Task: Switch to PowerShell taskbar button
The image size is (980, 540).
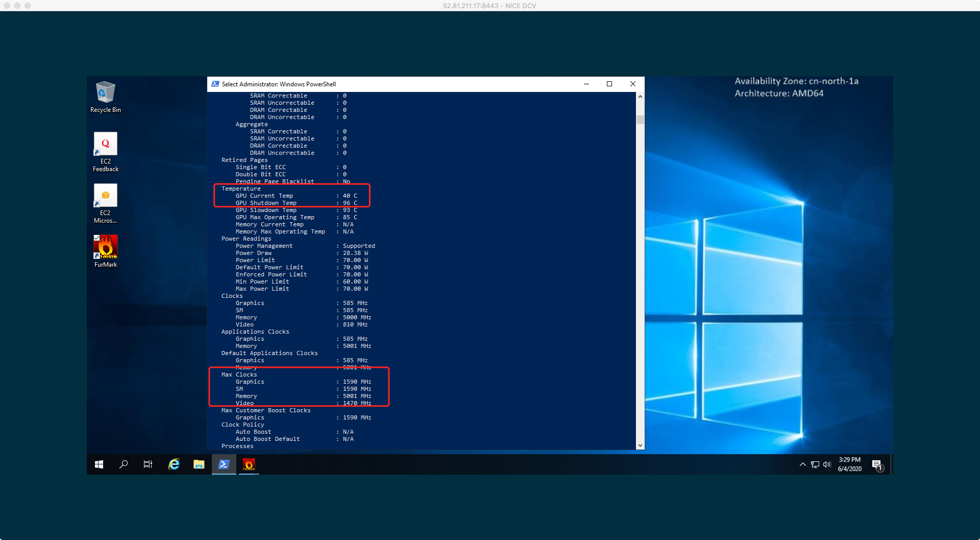Action: [224, 464]
